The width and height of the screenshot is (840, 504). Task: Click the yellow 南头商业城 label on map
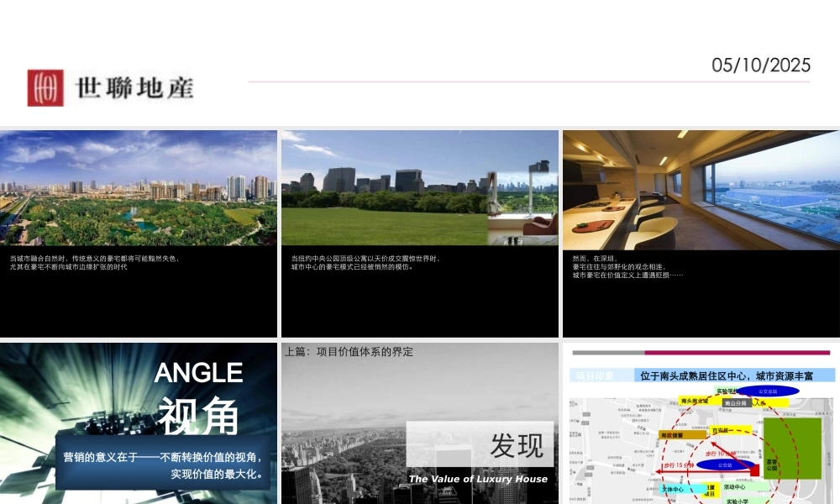tap(695, 401)
